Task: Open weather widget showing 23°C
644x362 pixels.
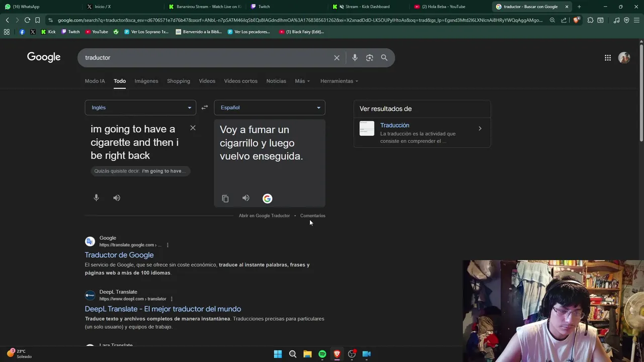Action: click(x=19, y=353)
